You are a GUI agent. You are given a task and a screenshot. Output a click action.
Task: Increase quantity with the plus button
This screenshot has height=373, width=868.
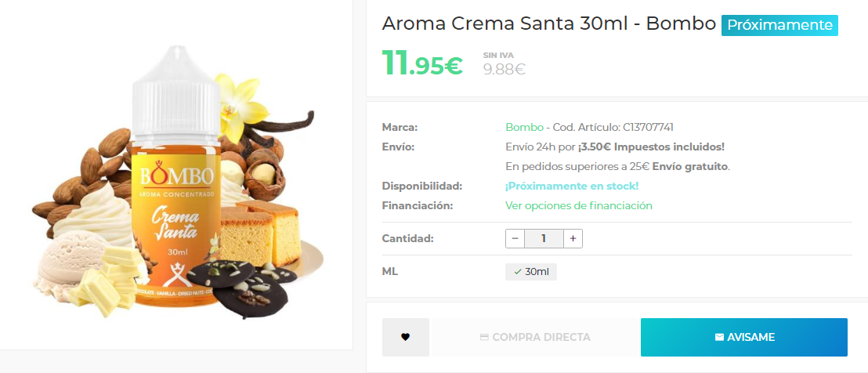[573, 238]
